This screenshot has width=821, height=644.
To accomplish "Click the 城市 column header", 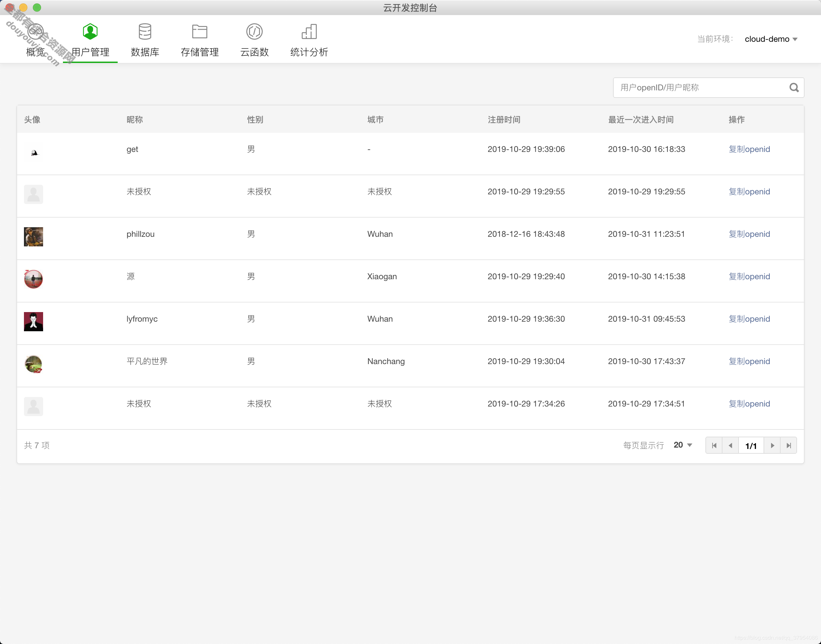I will click(376, 119).
